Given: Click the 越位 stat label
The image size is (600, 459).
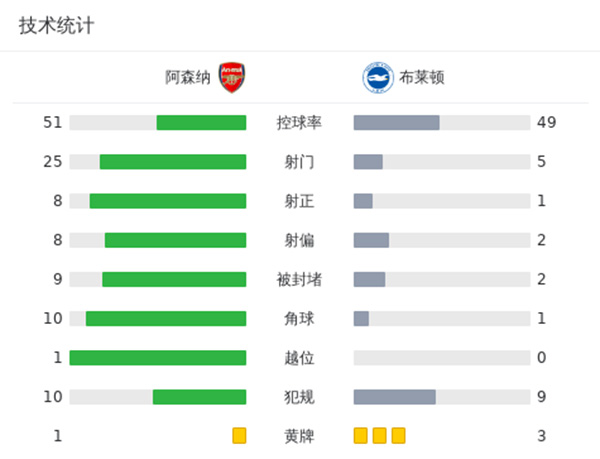Looking at the screenshot, I should 299,357.
